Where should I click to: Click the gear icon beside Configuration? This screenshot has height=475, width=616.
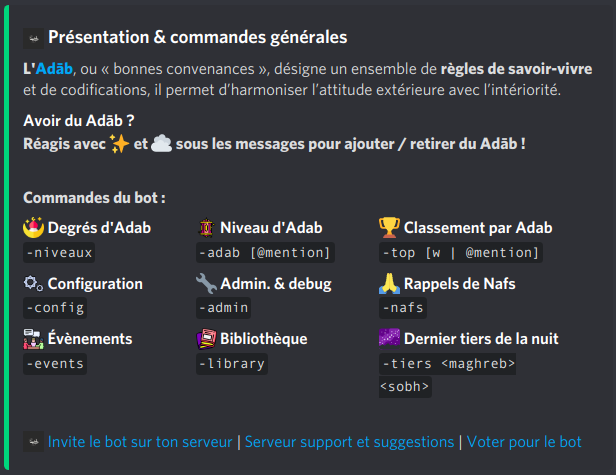coord(33,284)
